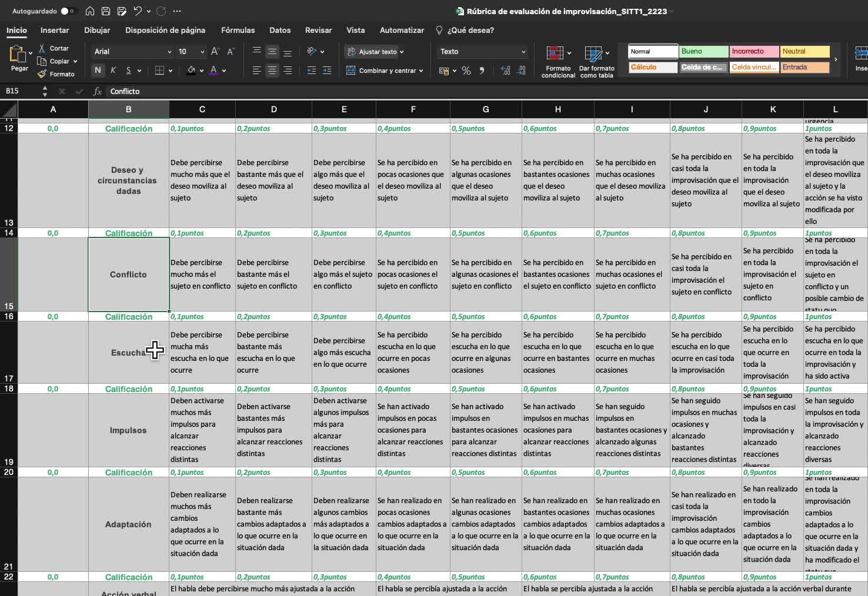
Task: Click the cell fill color bucket icon
Action: click(191, 71)
